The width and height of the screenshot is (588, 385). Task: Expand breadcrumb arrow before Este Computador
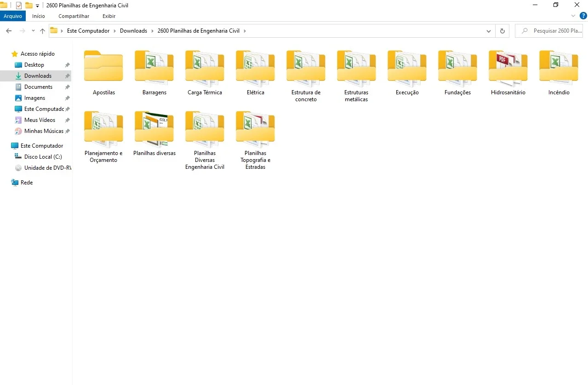coord(62,31)
